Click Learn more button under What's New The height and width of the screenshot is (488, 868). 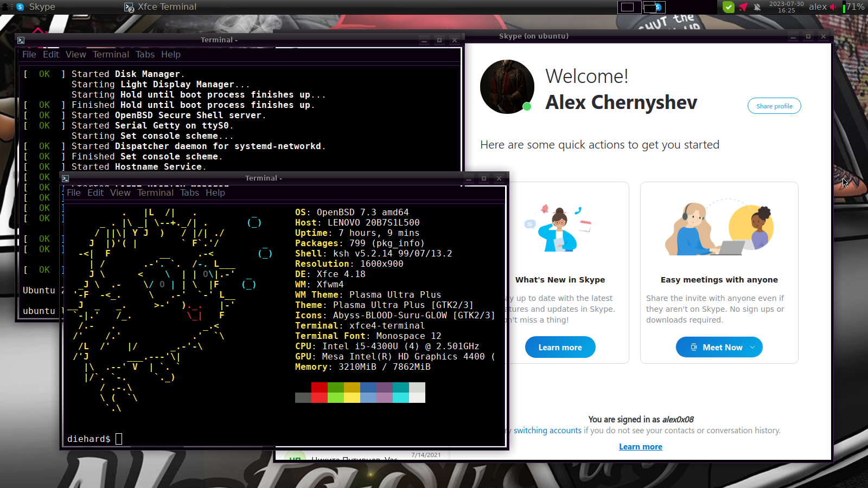(x=560, y=348)
